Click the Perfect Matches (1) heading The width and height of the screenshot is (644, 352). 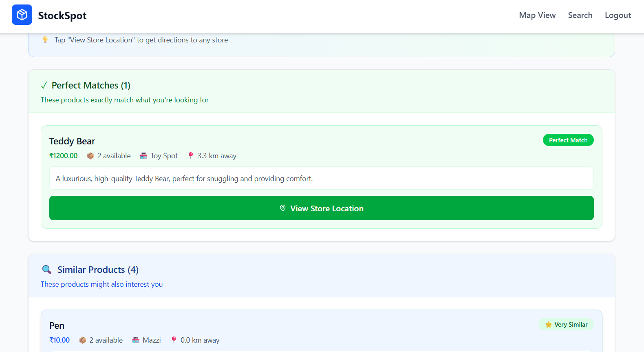91,85
